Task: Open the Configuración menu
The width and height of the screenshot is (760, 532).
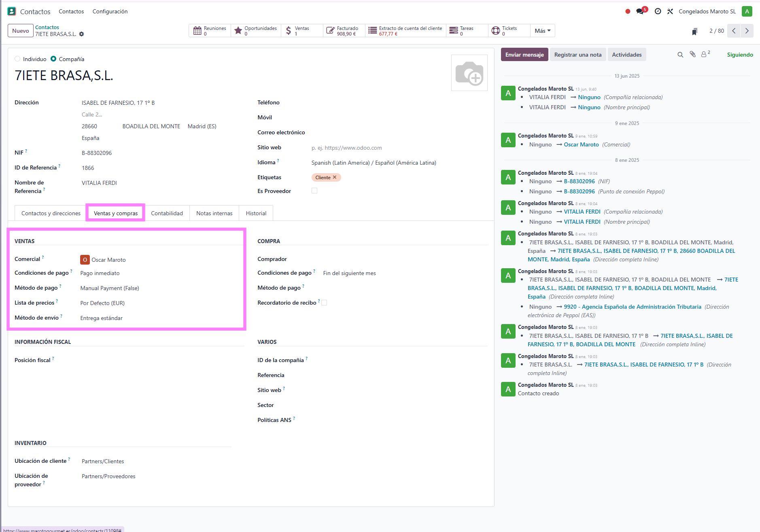Action: pos(110,11)
